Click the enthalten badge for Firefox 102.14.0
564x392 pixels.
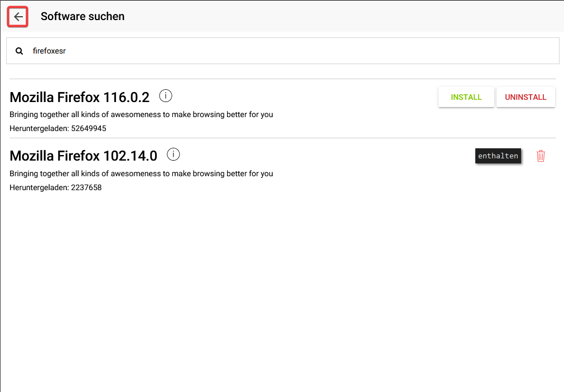point(498,156)
